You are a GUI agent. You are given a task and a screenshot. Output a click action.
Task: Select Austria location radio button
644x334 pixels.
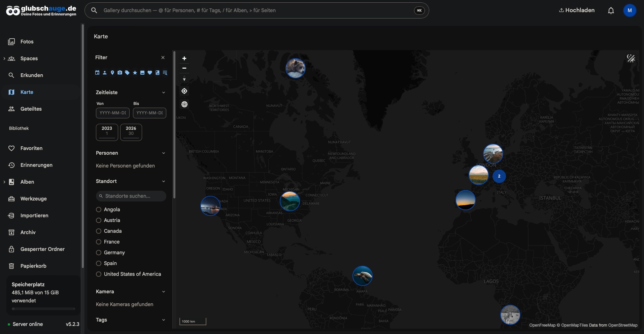[99, 220]
